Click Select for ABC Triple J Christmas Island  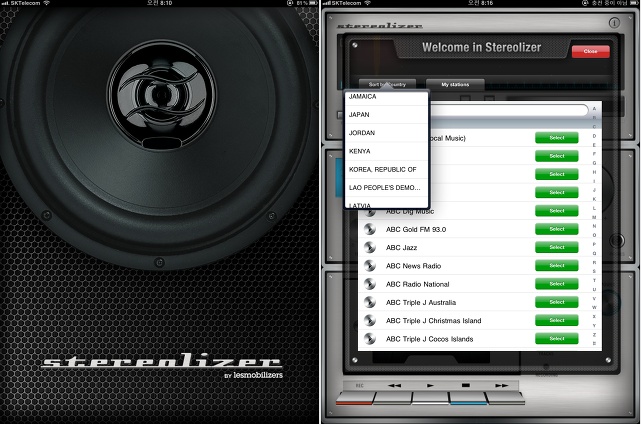point(556,320)
